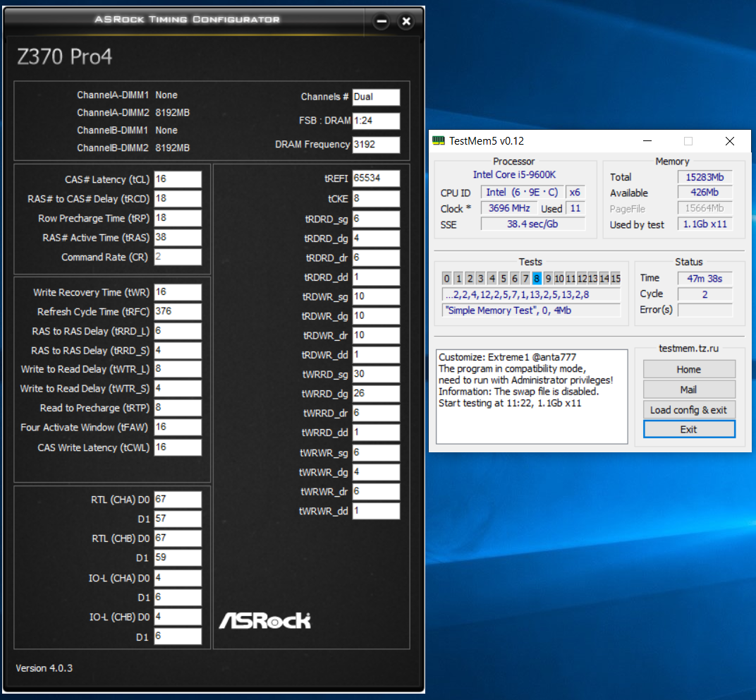The image size is (756, 700).
Task: Click the log text area in TestMem5
Action: [532, 397]
